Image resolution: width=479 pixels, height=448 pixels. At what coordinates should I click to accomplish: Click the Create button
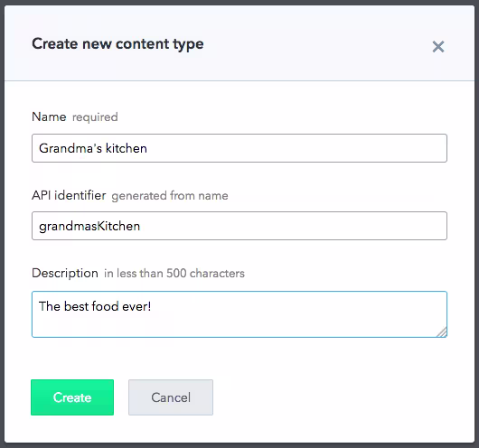[72, 397]
